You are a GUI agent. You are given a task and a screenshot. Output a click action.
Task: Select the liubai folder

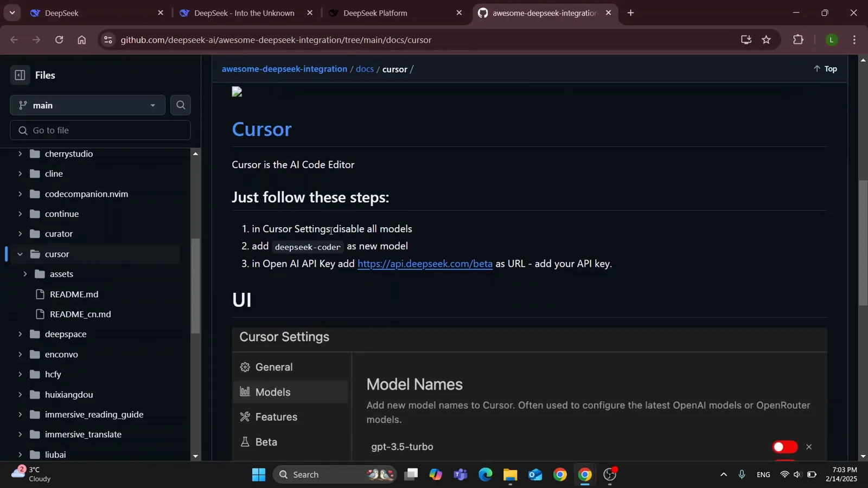coord(55,455)
